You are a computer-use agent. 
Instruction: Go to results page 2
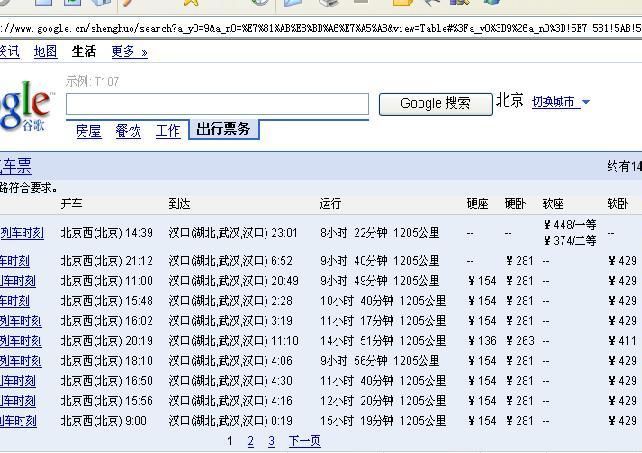pyautogui.click(x=251, y=441)
